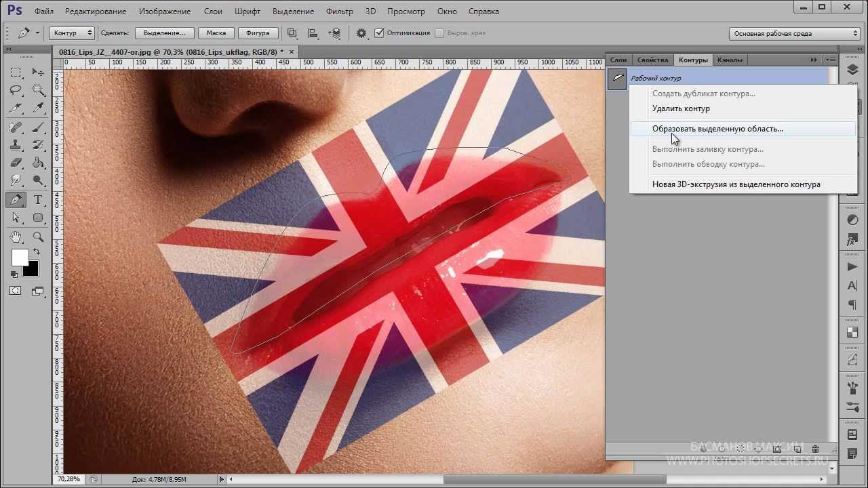
Task: Select the Eyedropper tool
Action: click(x=38, y=108)
